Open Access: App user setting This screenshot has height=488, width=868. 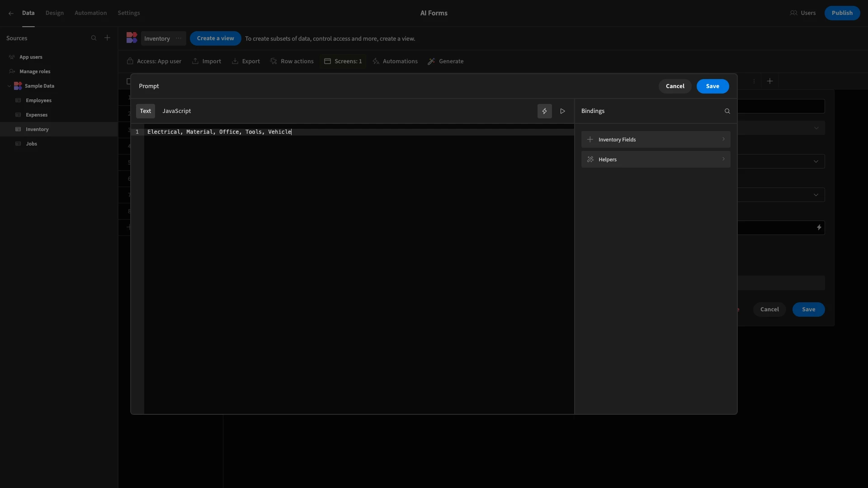[154, 61]
